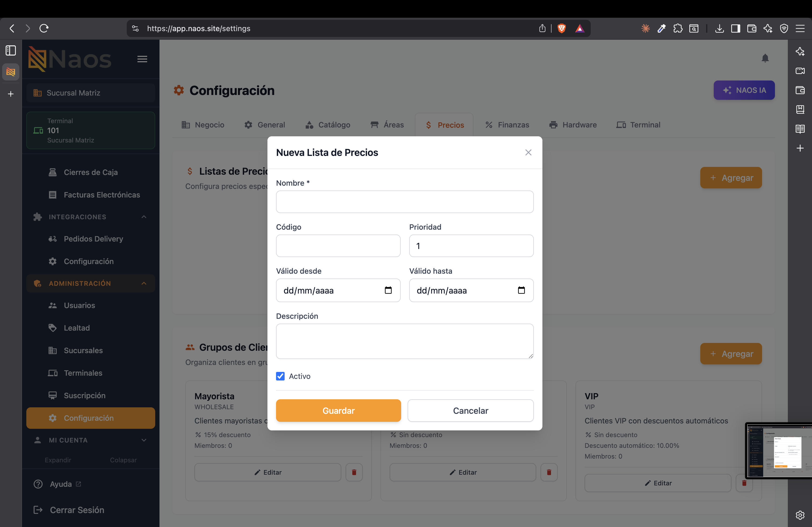Switch to the Finanzas tab
The height and width of the screenshot is (527, 812).
pyautogui.click(x=507, y=125)
